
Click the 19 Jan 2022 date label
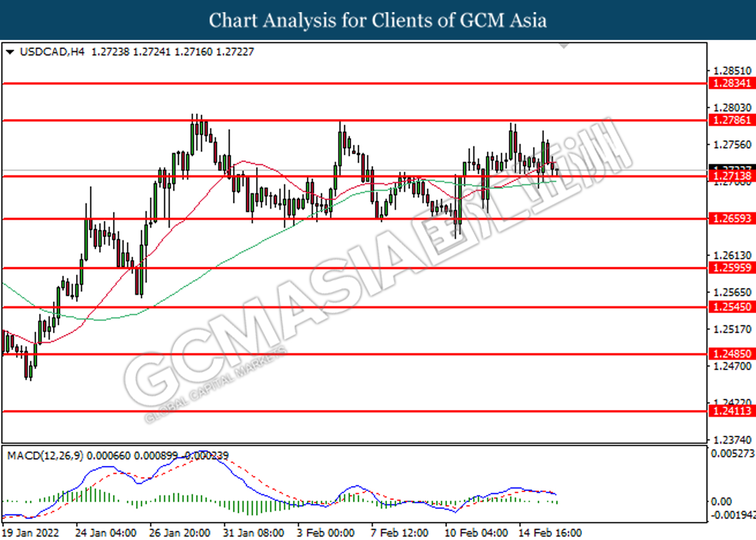click(30, 533)
